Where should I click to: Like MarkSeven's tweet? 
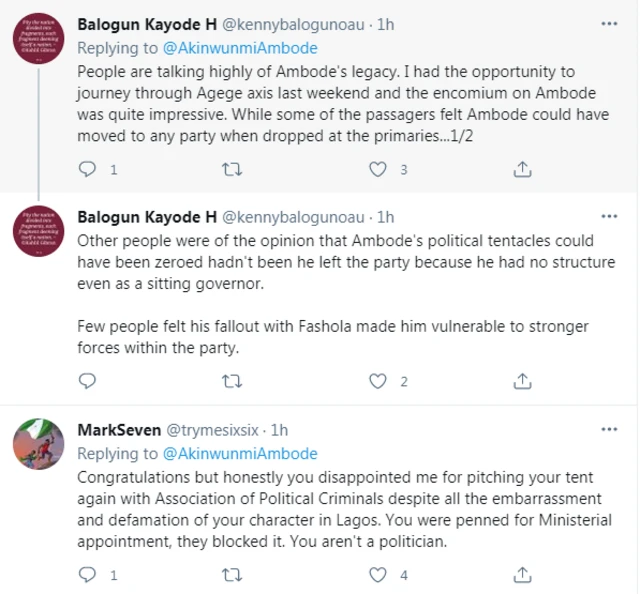point(377,575)
